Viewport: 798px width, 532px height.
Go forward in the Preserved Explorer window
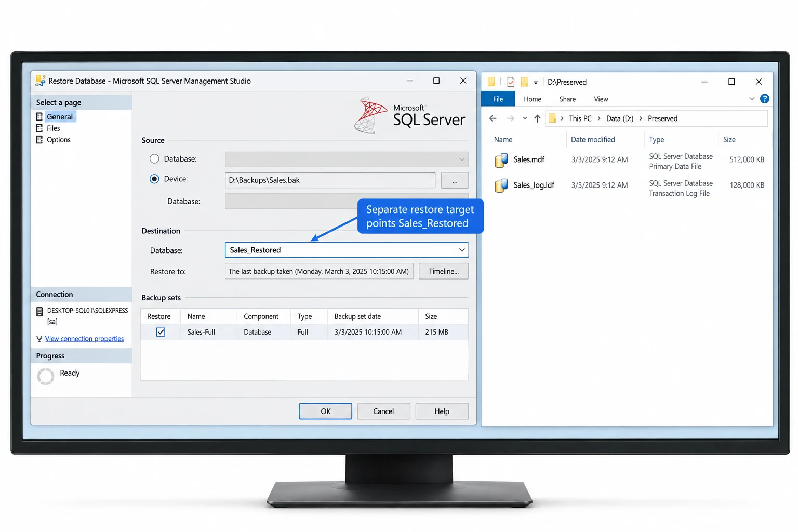[x=511, y=118]
